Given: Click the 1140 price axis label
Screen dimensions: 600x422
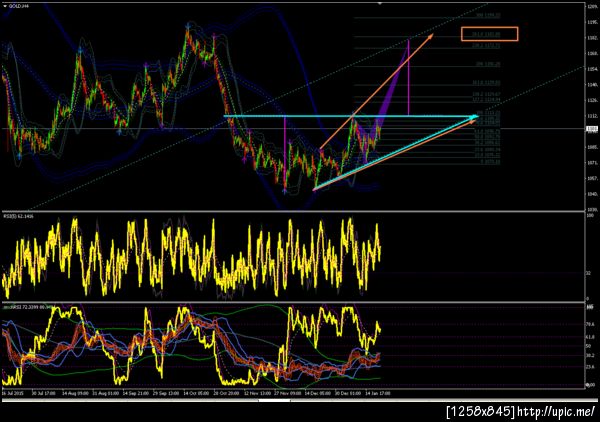Looking at the screenshot, I should 592,85.
